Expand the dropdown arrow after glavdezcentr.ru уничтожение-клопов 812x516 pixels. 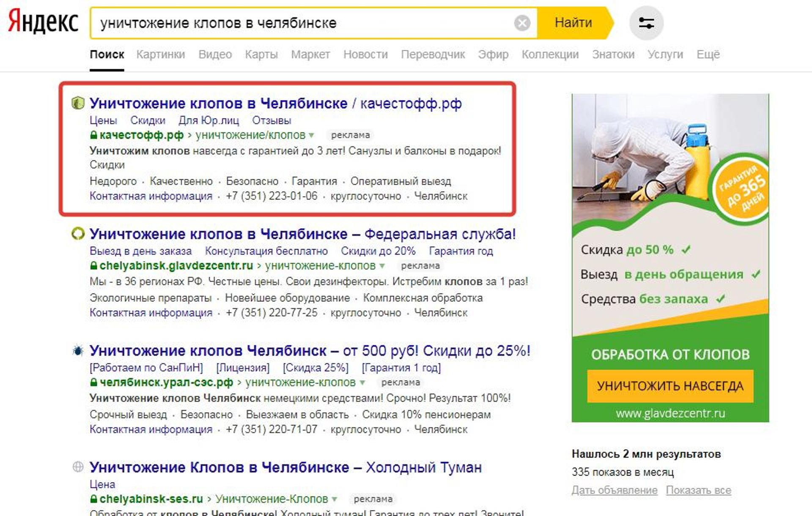click(x=382, y=266)
